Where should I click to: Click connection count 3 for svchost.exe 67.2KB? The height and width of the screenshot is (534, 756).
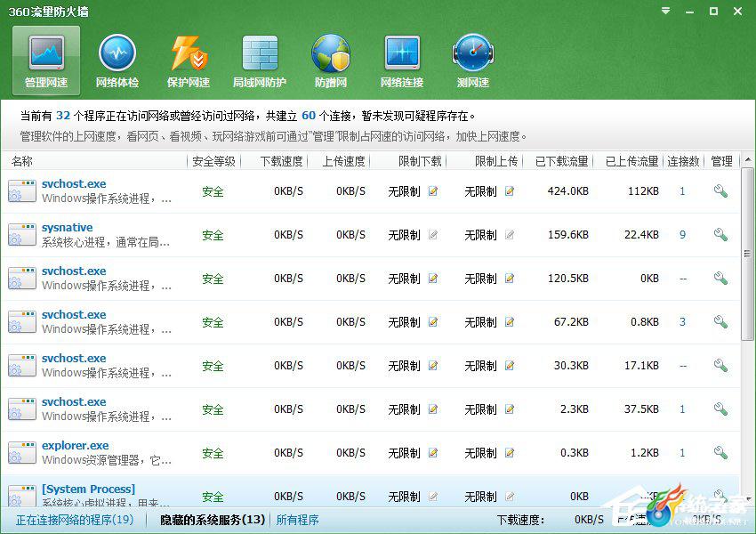(x=683, y=322)
